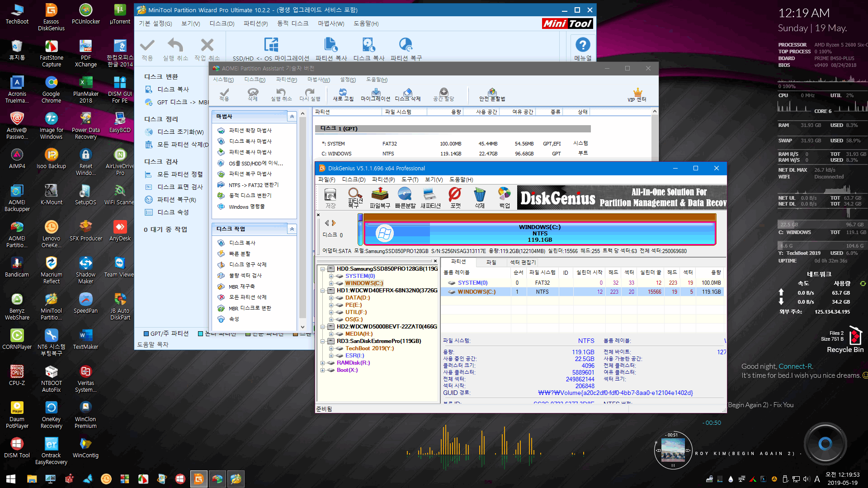The height and width of the screenshot is (488, 868).
Task: Select SYSTEM(0) row in DiskGenius partition table
Action: click(582, 283)
